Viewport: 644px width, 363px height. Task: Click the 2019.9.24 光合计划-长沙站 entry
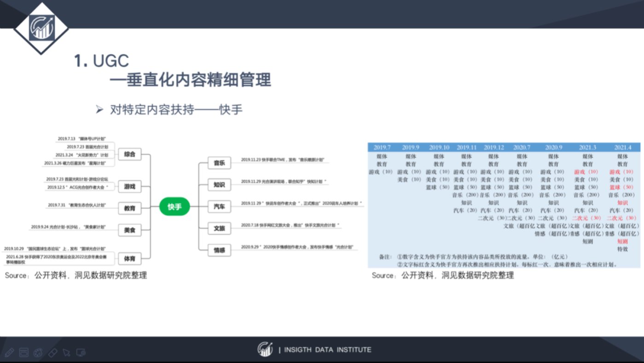69,227
